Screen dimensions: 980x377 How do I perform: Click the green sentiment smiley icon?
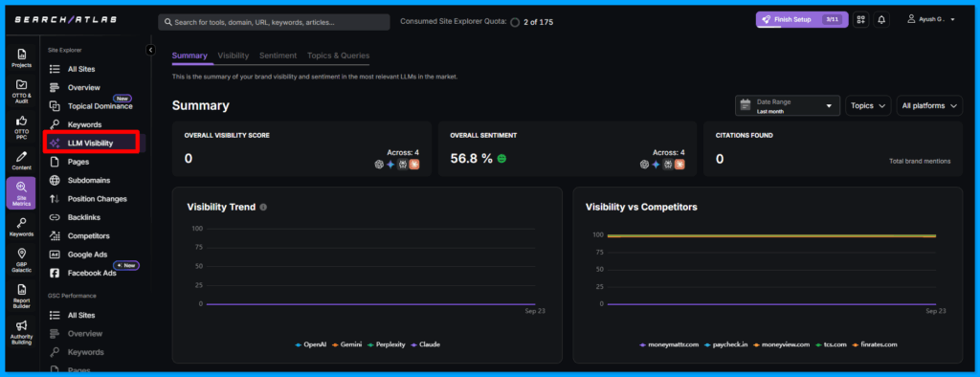coord(501,159)
